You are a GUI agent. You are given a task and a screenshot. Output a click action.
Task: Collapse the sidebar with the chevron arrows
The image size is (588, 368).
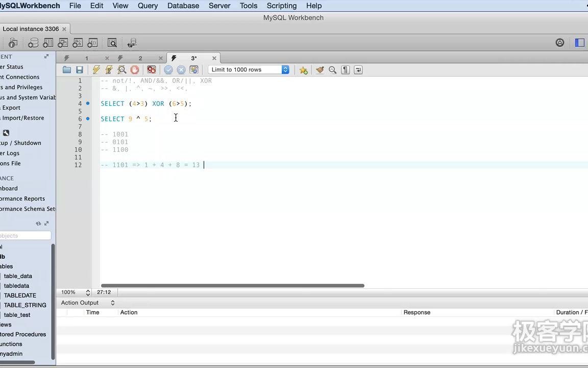[x=38, y=223]
